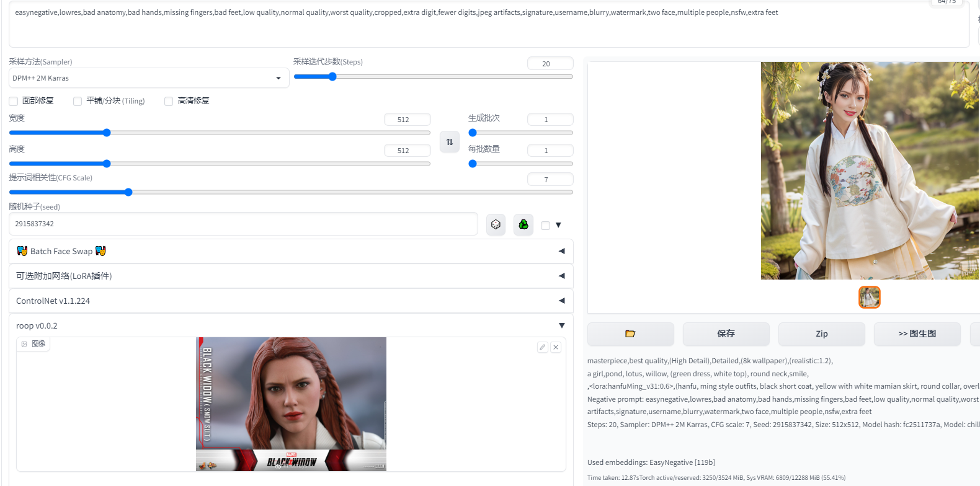Click the 'Used embeddings: EasyNegative' text
The image size is (980, 486).
[x=651, y=462]
